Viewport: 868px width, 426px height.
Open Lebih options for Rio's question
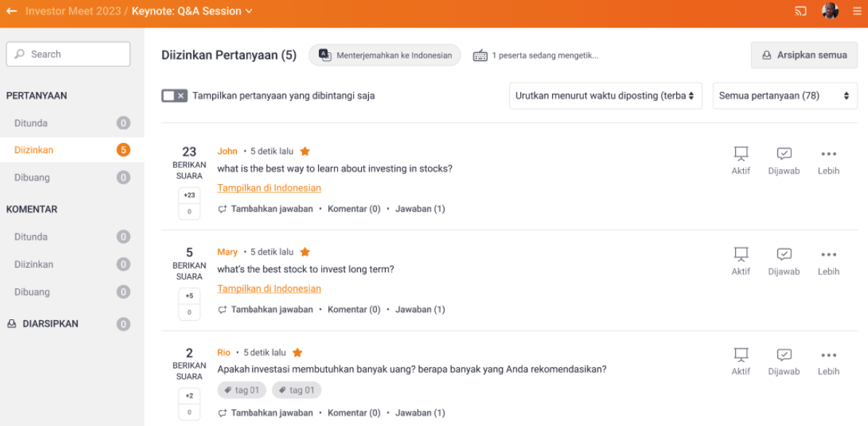pos(828,361)
